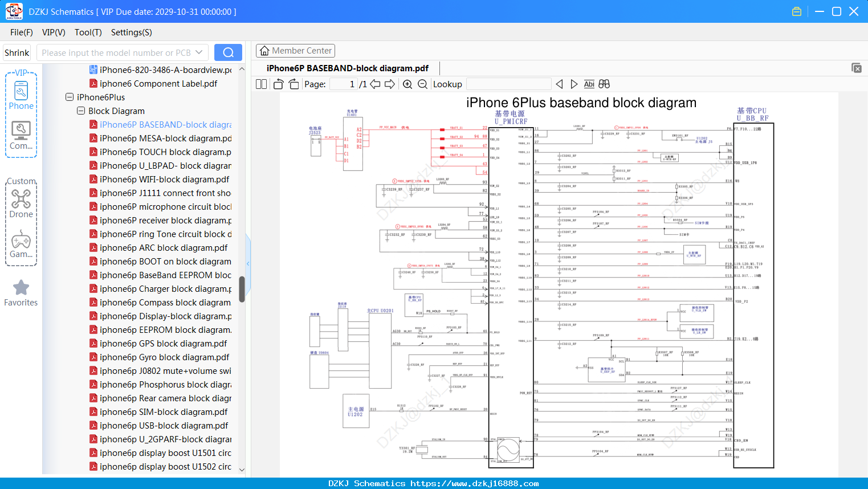This screenshot has width=868, height=489.
Task: Zoom out of the diagram
Action: [x=422, y=84]
